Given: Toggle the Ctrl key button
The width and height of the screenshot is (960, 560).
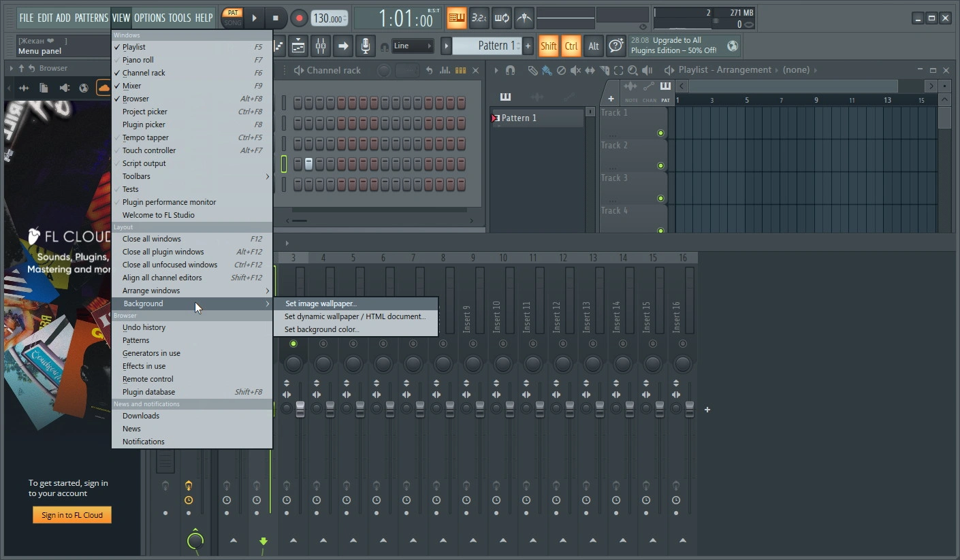Looking at the screenshot, I should tap(571, 46).
